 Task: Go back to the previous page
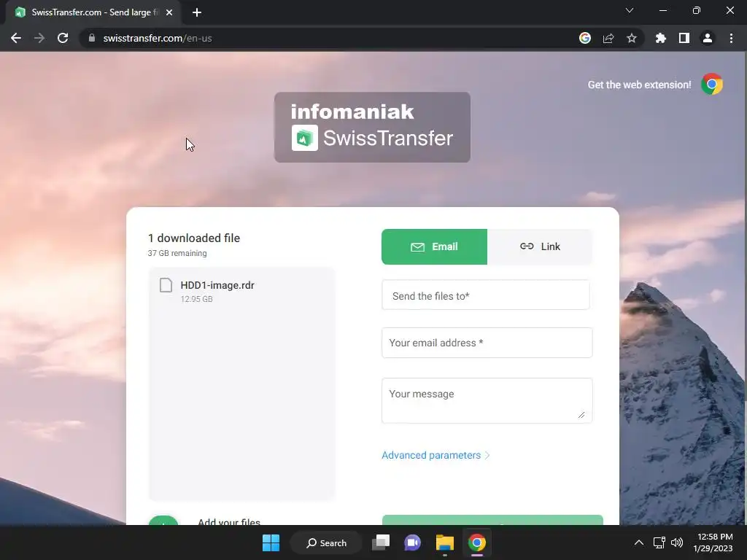click(16, 38)
